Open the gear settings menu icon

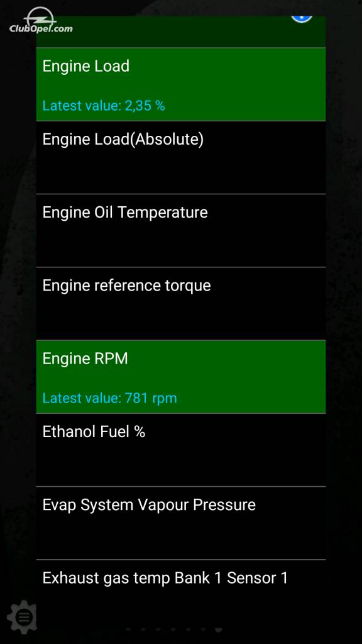pos(23,617)
